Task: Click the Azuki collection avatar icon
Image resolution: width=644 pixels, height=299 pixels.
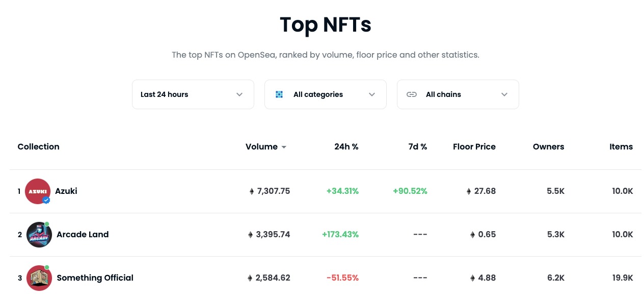Action: (37, 191)
